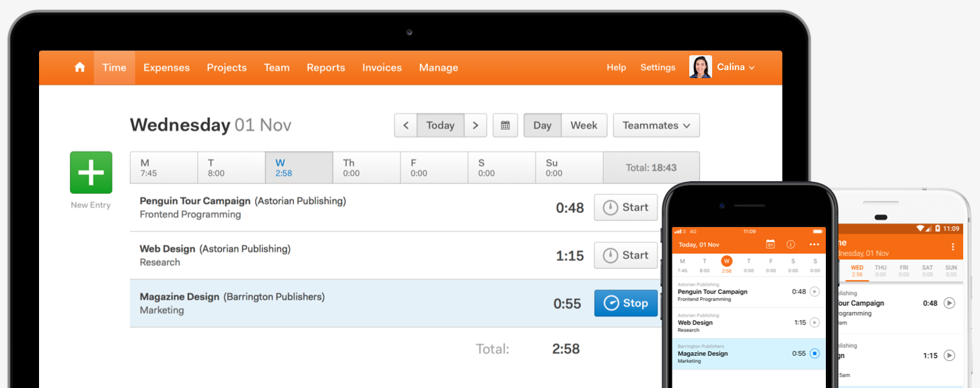Click the Wednesday 01 Nov heading
Viewport: 980px width, 388px height.
pyautogui.click(x=211, y=125)
